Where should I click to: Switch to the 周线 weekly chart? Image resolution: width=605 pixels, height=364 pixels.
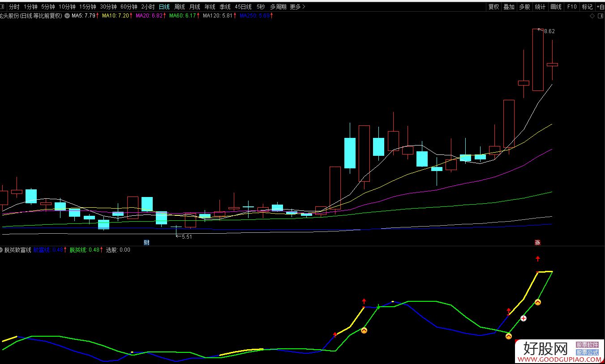(x=180, y=7)
